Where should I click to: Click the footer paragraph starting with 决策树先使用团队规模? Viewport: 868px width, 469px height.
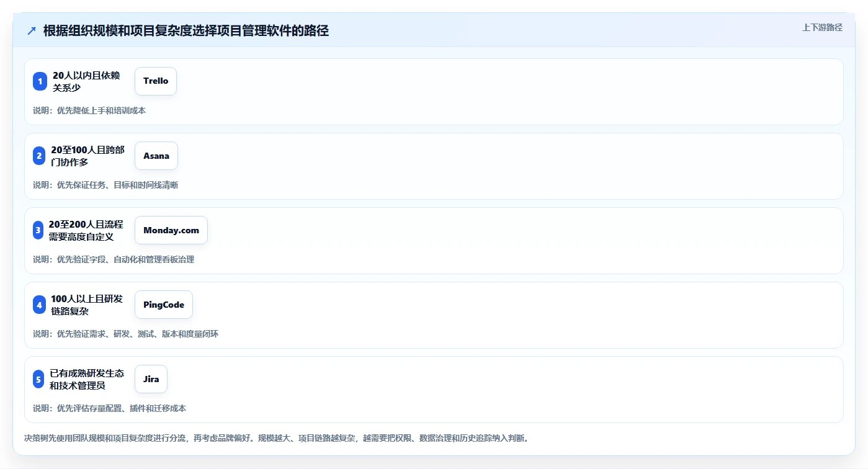point(276,438)
